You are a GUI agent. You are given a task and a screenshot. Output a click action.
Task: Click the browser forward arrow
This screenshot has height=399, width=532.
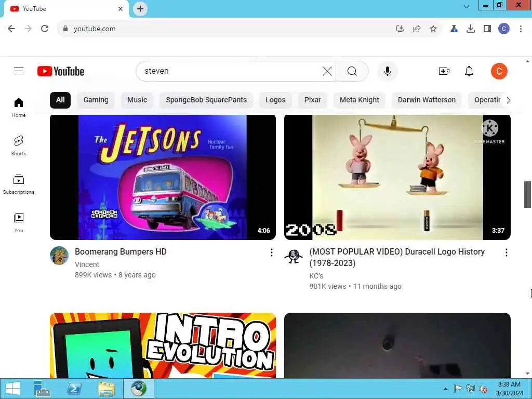(28, 29)
